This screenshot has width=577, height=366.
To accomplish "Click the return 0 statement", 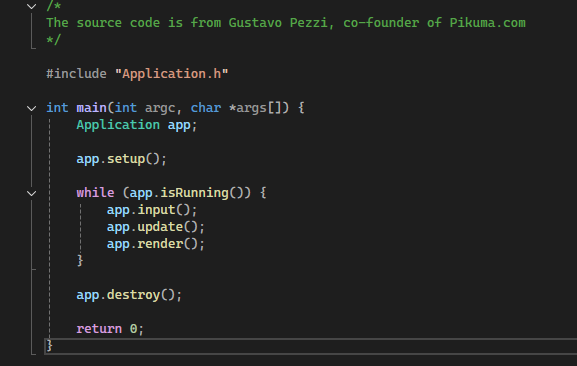I will 110,329.
